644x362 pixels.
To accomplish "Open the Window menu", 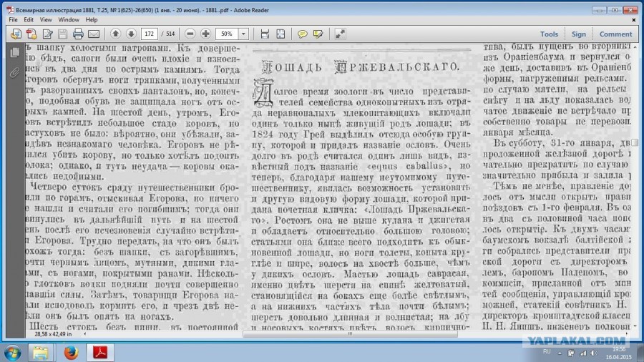I will click(x=68, y=20).
